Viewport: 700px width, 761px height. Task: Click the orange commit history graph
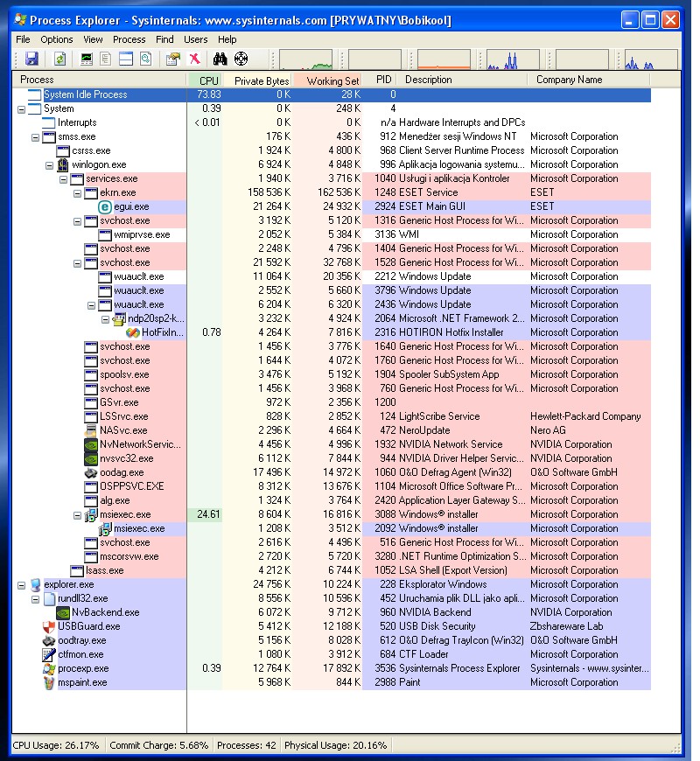click(444, 59)
